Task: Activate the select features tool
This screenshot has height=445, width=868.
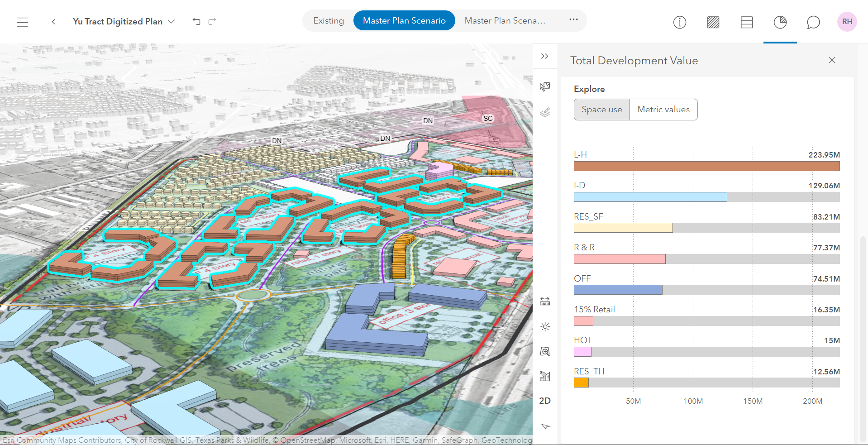Action: coord(545,86)
